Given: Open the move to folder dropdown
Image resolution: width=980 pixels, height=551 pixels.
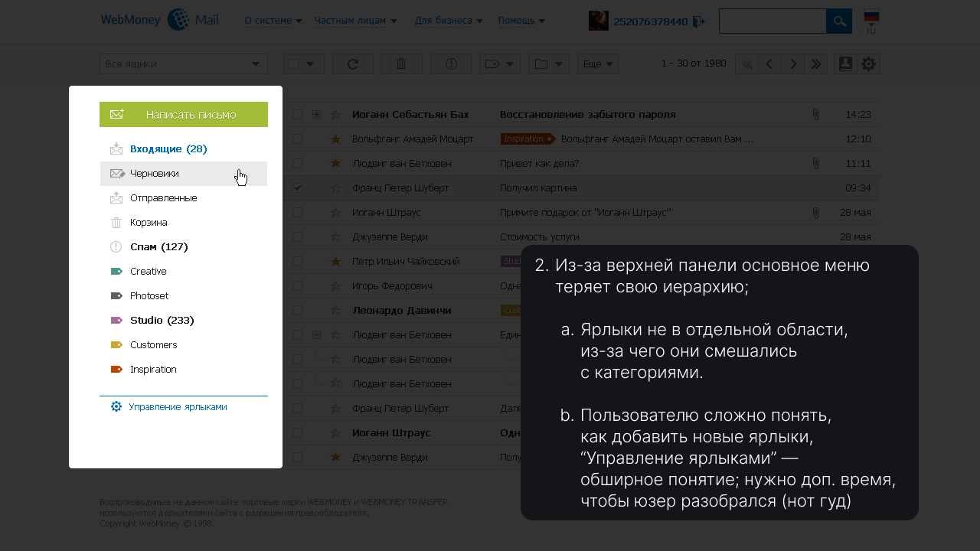Looking at the screenshot, I should coord(549,64).
